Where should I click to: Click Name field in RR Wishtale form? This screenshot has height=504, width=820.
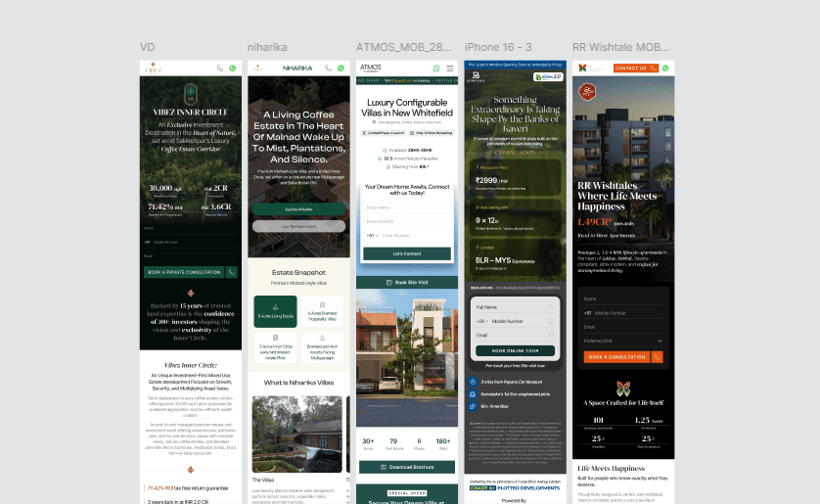click(x=623, y=299)
